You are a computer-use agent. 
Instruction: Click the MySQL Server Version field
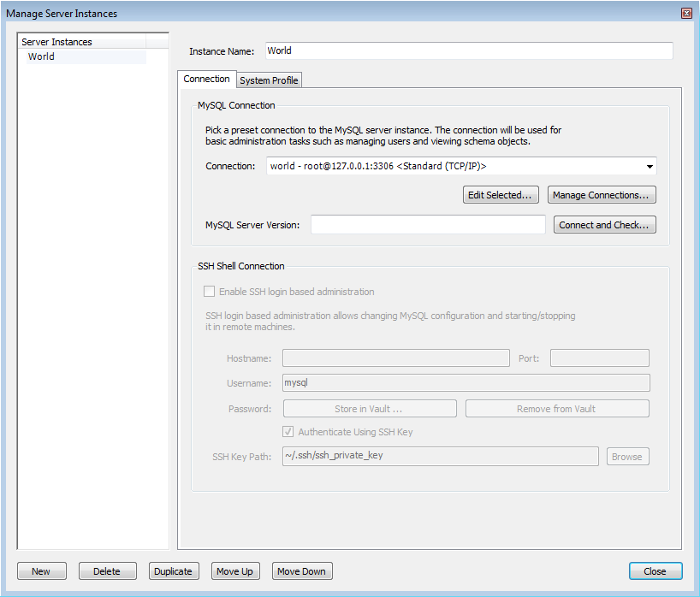coord(428,224)
